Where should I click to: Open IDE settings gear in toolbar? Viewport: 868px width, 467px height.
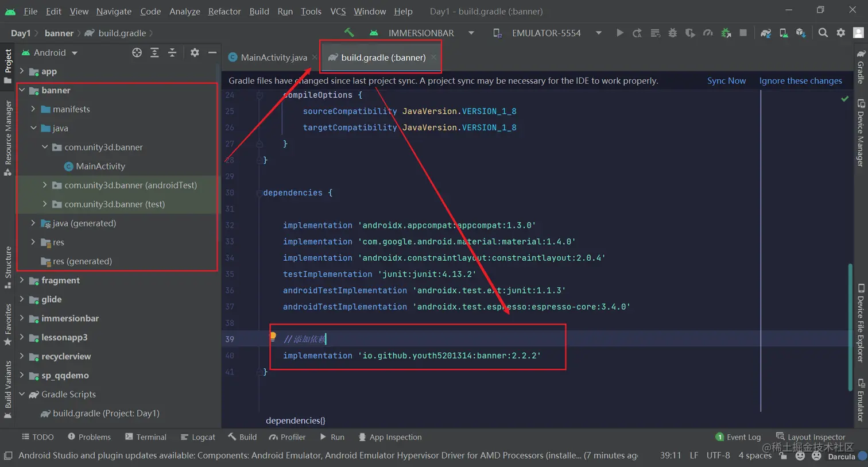click(x=841, y=33)
